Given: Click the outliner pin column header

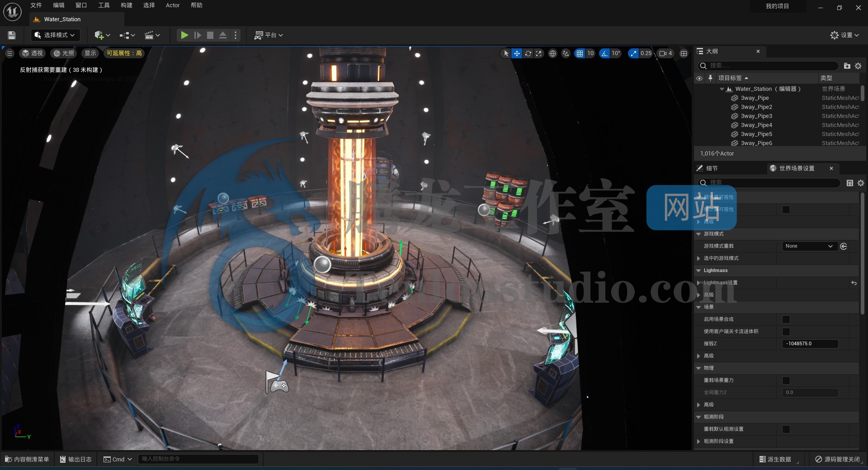Looking at the screenshot, I should [710, 78].
